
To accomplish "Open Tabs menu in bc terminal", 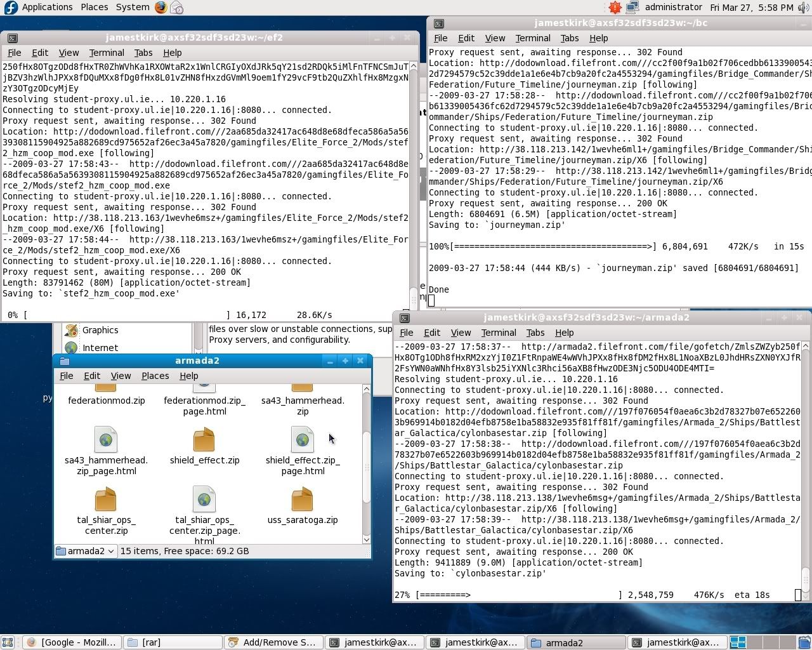I will pos(570,38).
